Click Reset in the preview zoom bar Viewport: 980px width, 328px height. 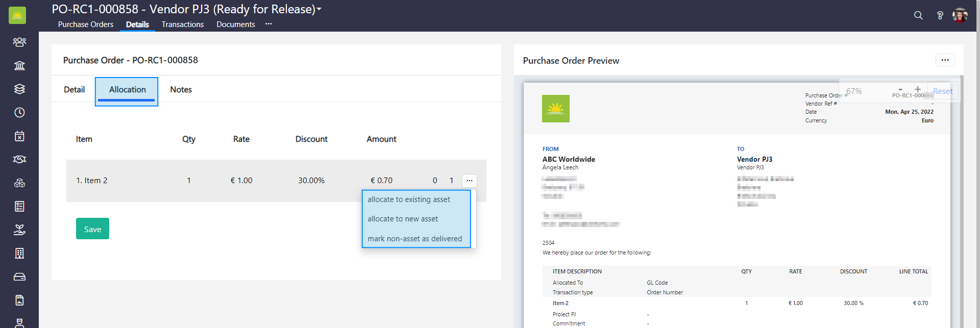(942, 91)
